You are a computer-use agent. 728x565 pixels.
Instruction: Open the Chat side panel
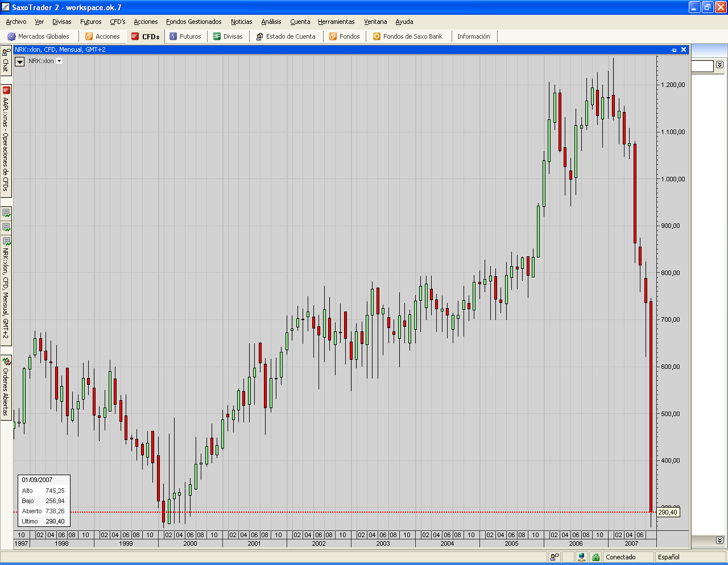click(x=6, y=61)
